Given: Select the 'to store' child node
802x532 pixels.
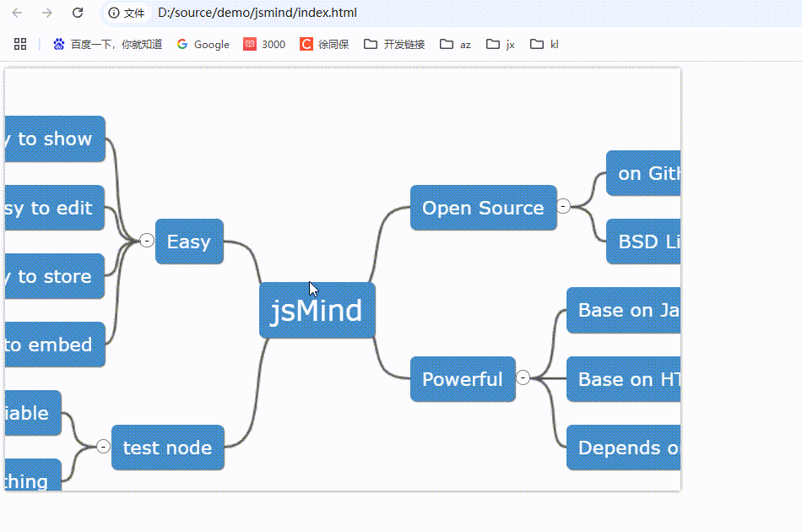Looking at the screenshot, I should tap(55, 276).
